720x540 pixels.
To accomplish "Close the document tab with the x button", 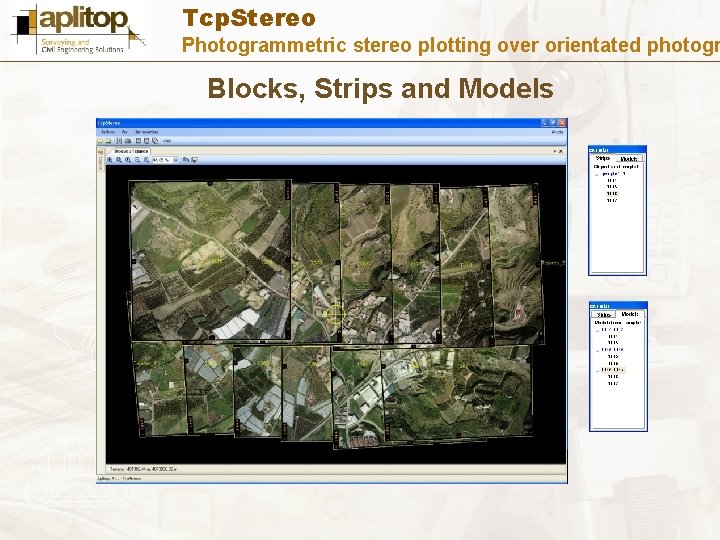I will coord(561,151).
